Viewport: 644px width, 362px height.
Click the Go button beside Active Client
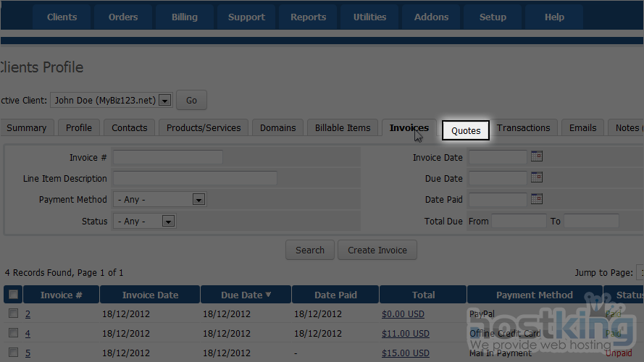click(x=191, y=100)
